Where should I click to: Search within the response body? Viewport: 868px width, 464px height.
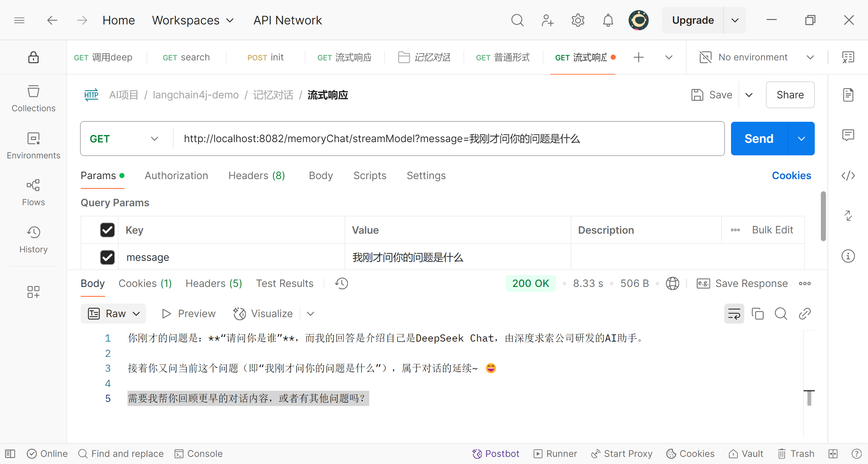click(781, 314)
